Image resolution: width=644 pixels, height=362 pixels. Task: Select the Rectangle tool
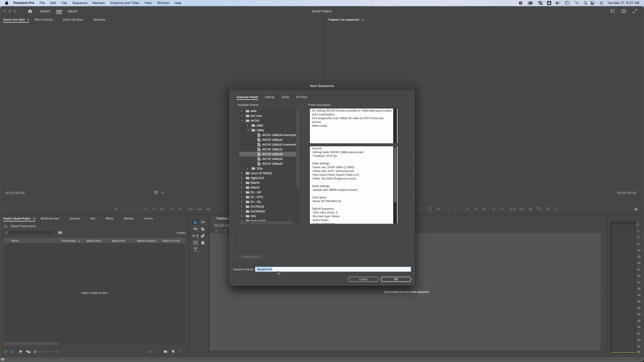(x=196, y=243)
